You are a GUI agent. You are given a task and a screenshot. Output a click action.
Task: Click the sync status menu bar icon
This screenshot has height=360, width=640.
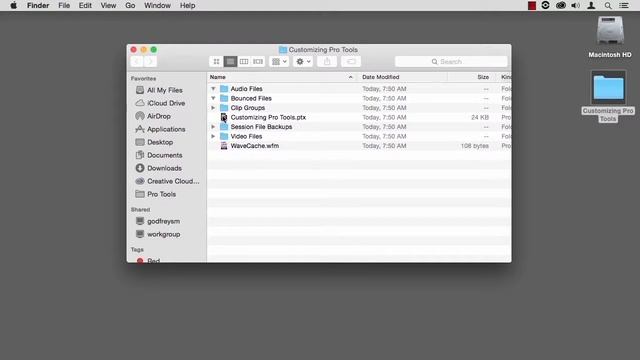pyautogui.click(x=545, y=5)
